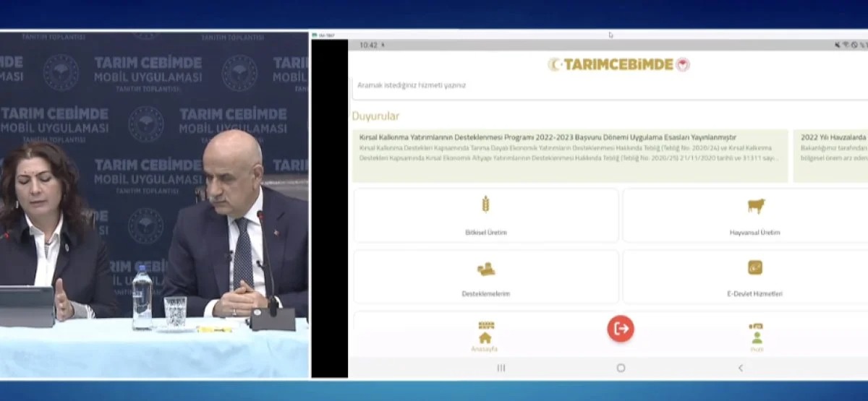
Task: Click the 10:42 clock in the status bar
Action: coord(368,45)
